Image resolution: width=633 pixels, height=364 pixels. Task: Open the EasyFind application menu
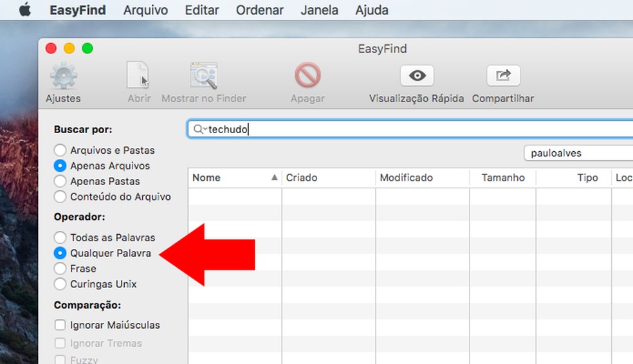tap(77, 10)
